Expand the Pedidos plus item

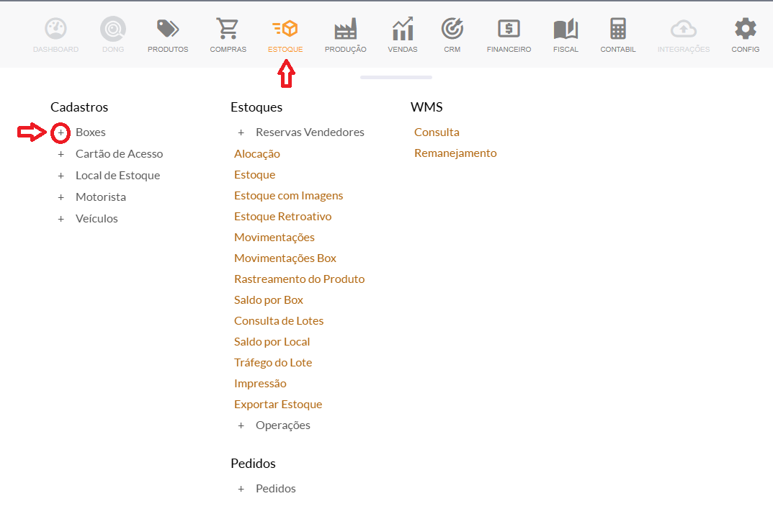pos(241,489)
